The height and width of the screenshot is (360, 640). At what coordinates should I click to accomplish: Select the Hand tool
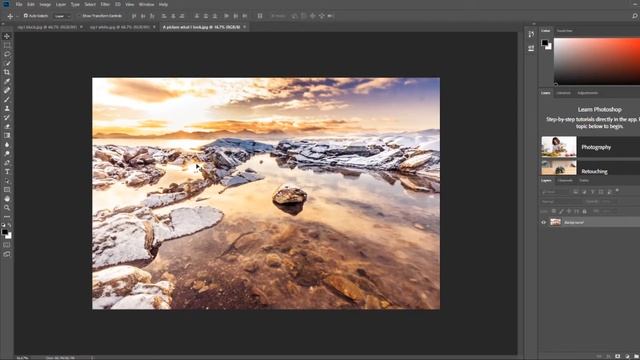click(x=7, y=198)
